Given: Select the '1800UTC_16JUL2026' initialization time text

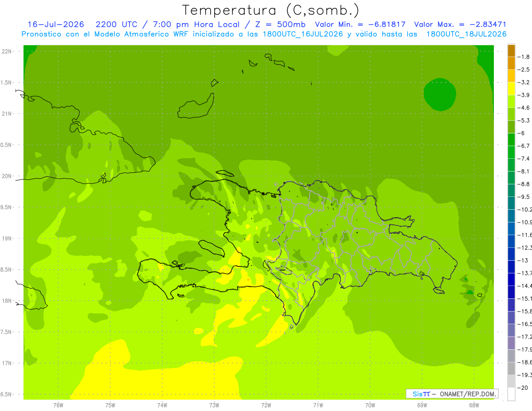Looking at the screenshot, I should pos(303,34).
